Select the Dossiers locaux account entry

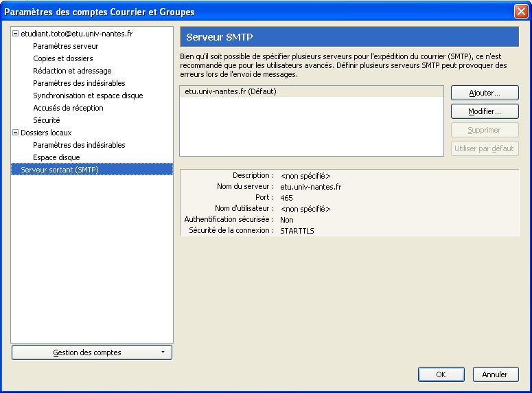pos(46,133)
